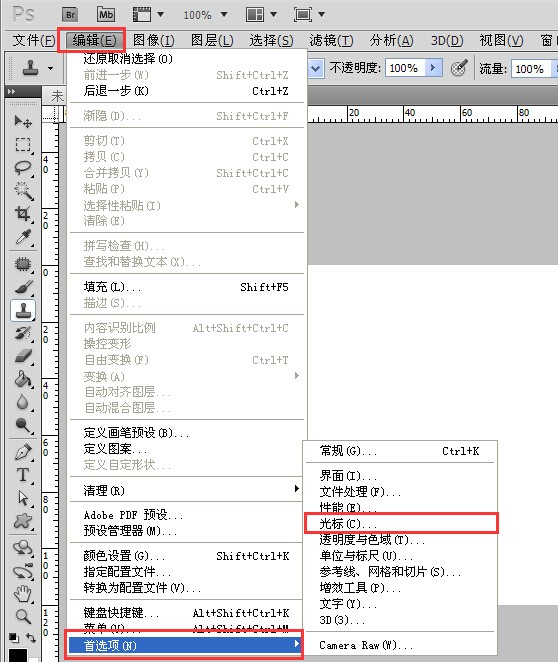Select the Path Selection tool
Image resolution: width=558 pixels, height=662 pixels.
coord(23,498)
